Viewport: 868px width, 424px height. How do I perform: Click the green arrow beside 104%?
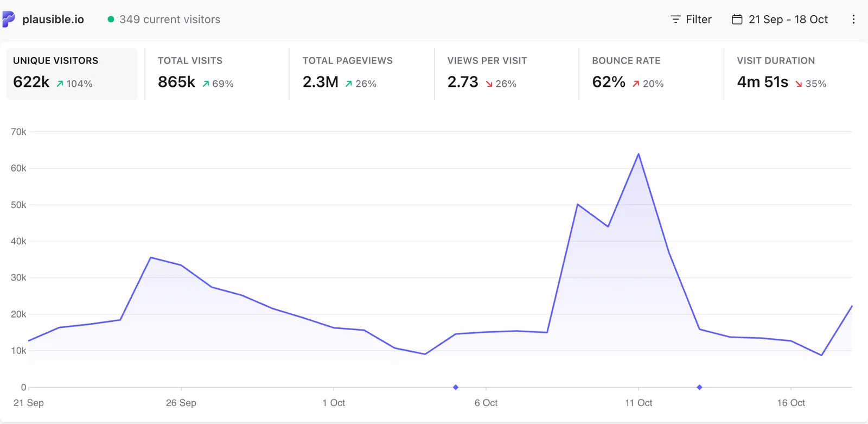[x=60, y=84]
